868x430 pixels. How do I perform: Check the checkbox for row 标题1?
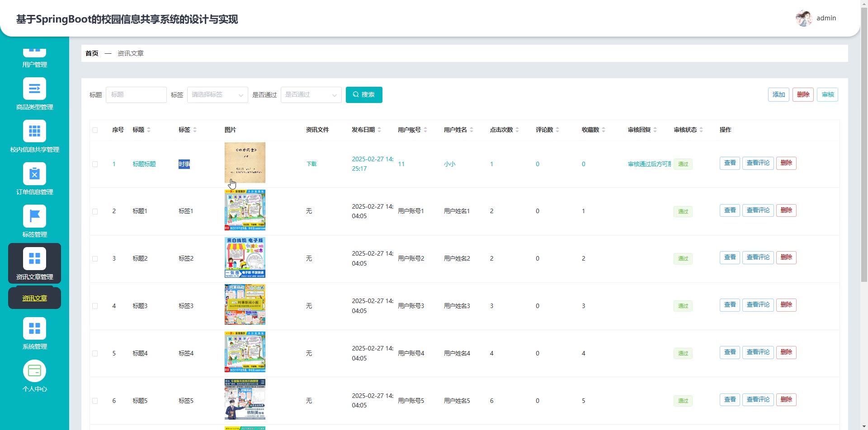95,211
